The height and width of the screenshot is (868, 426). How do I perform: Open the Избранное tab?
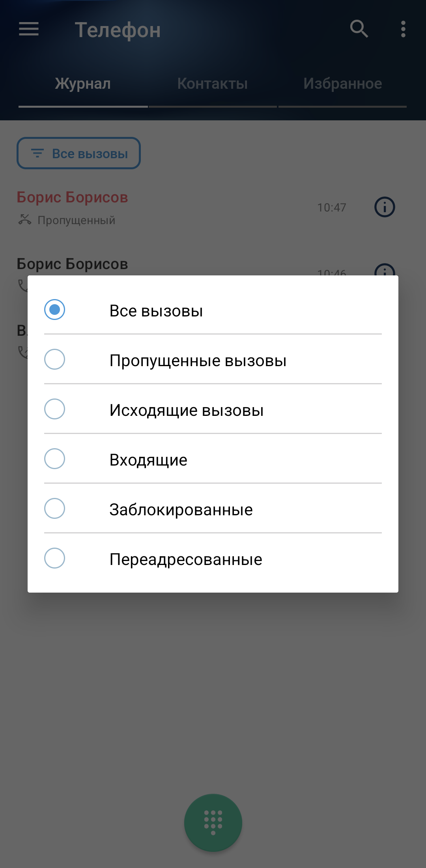click(342, 84)
